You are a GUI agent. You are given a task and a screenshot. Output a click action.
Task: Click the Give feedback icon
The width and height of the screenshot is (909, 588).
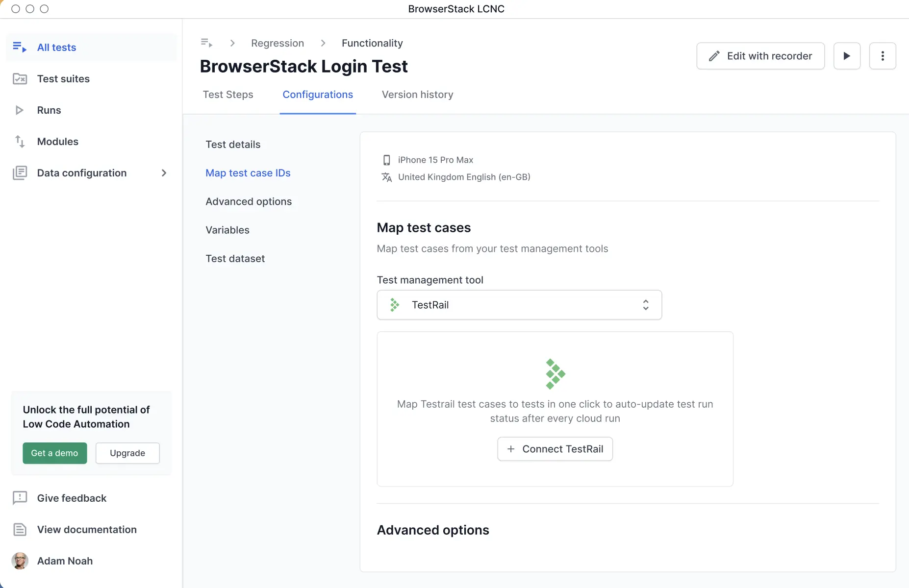coord(20,498)
